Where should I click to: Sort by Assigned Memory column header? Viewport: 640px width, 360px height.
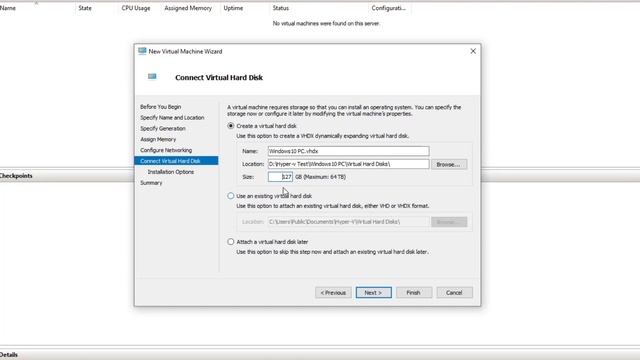coord(188,8)
